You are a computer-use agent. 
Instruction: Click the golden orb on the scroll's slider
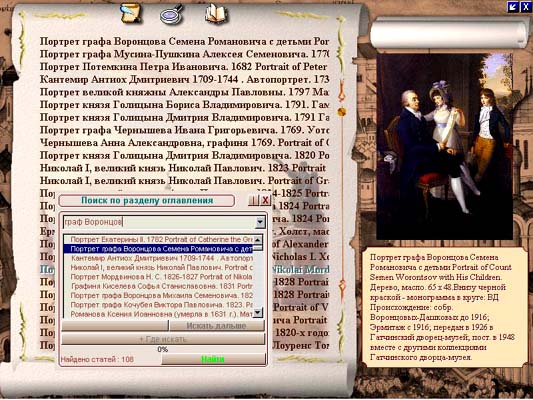pyautogui.click(x=342, y=111)
